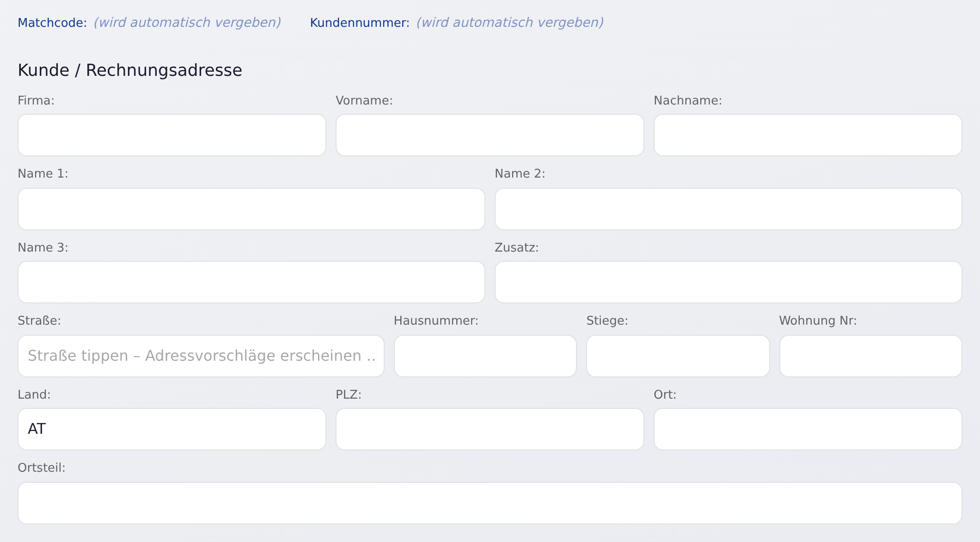Select the Wohnung Nr field
Screen dimensions: 980x542
pyautogui.click(x=871, y=356)
